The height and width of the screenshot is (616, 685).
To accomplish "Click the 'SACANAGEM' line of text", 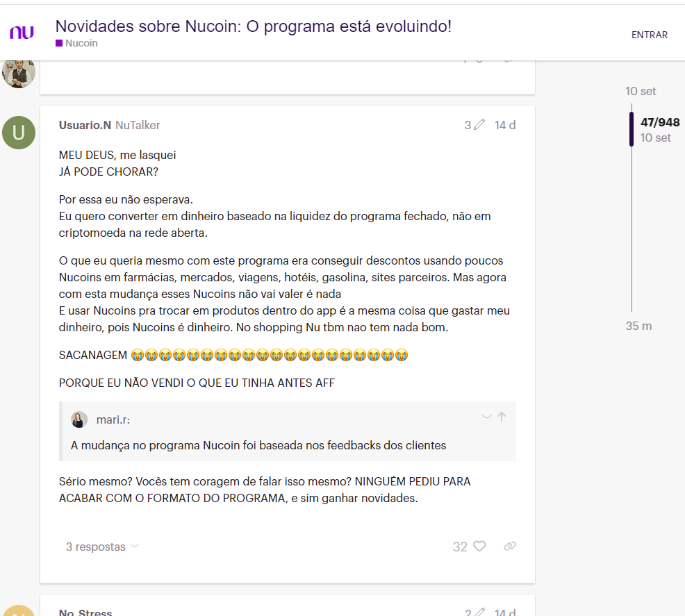I will click(x=233, y=356).
